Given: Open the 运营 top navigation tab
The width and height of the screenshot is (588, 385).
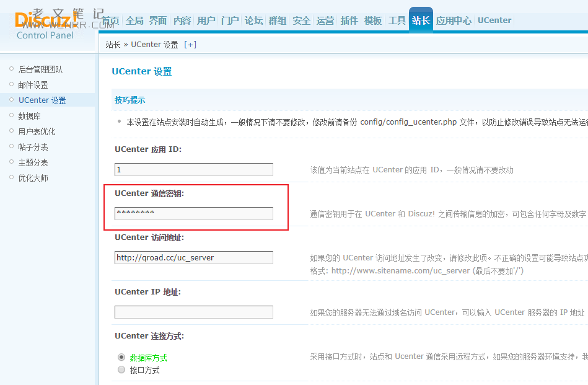Looking at the screenshot, I should click(325, 20).
